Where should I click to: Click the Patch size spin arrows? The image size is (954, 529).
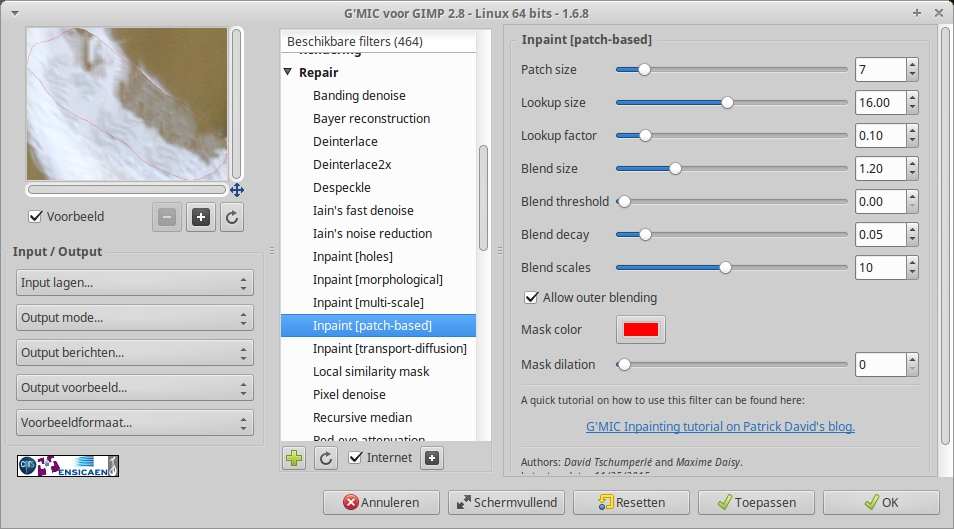pos(911,69)
